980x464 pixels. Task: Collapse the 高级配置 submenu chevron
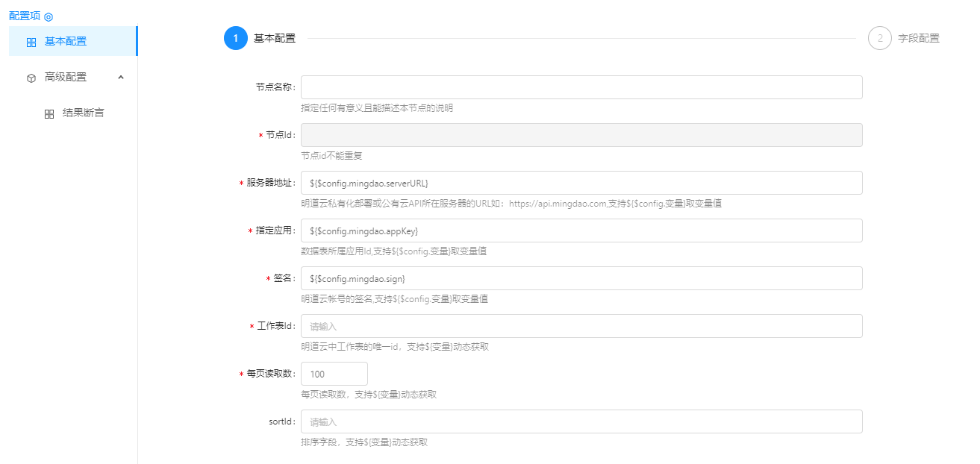(121, 77)
